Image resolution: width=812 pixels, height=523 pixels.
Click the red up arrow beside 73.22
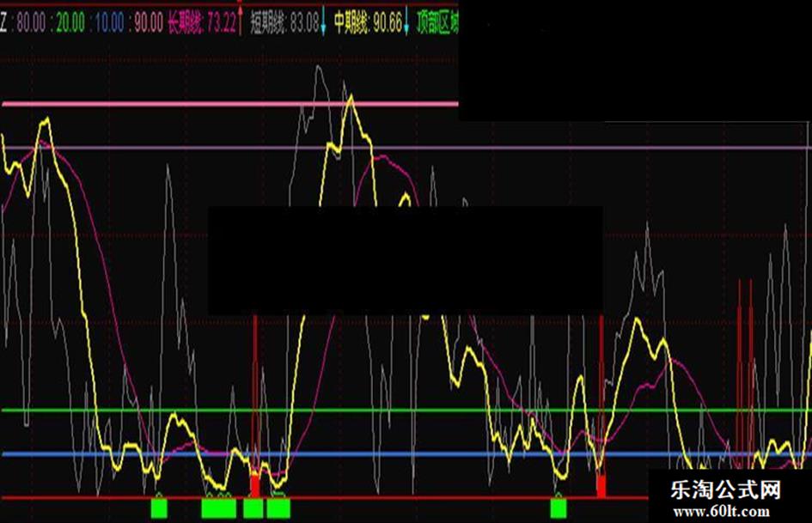click(x=241, y=21)
